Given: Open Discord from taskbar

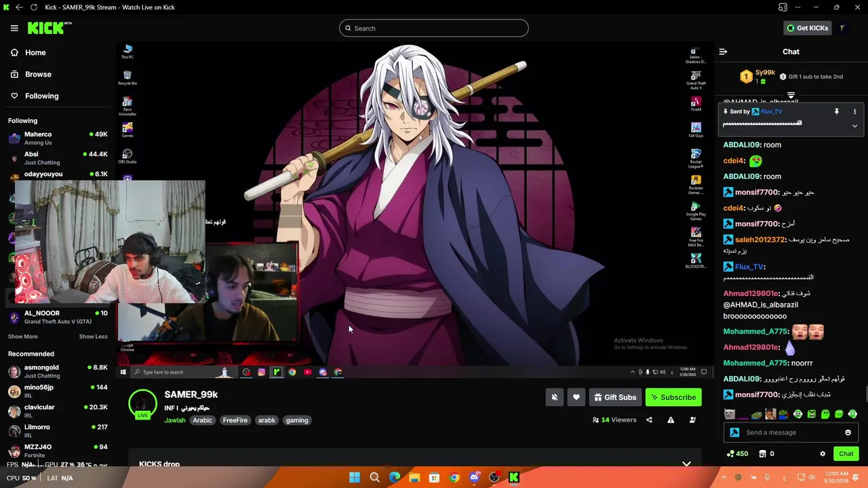Looking at the screenshot, I should pos(474,478).
